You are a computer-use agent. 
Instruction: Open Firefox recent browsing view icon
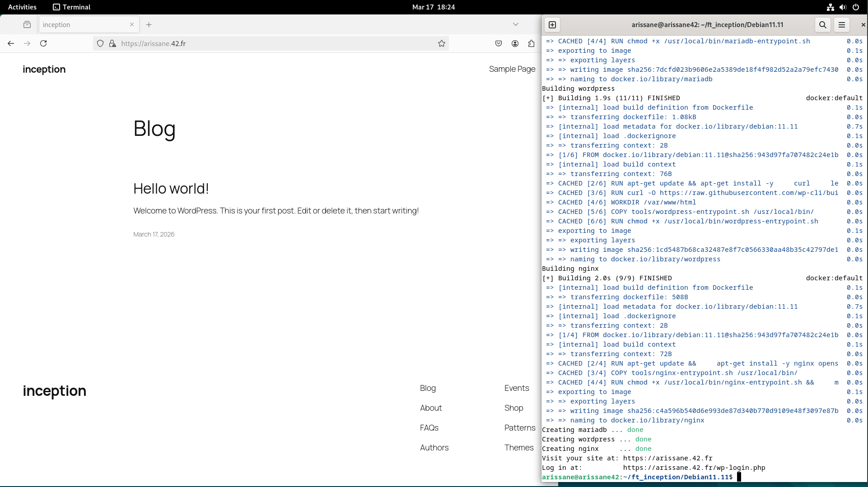point(27,24)
